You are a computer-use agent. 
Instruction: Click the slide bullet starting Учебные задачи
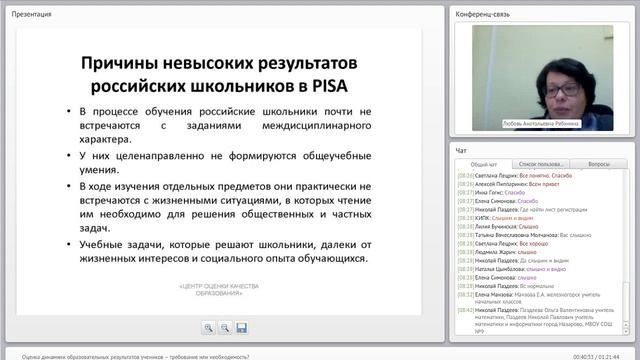click(x=225, y=251)
